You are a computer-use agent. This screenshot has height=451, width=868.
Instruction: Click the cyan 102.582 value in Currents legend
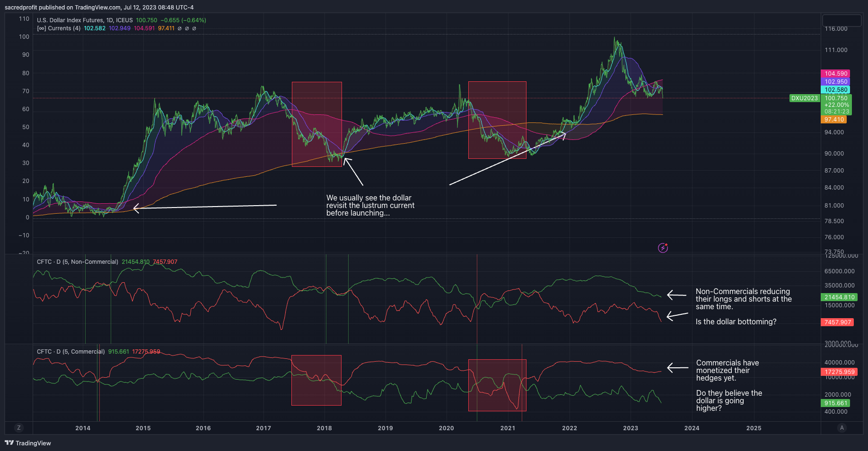(x=95, y=28)
